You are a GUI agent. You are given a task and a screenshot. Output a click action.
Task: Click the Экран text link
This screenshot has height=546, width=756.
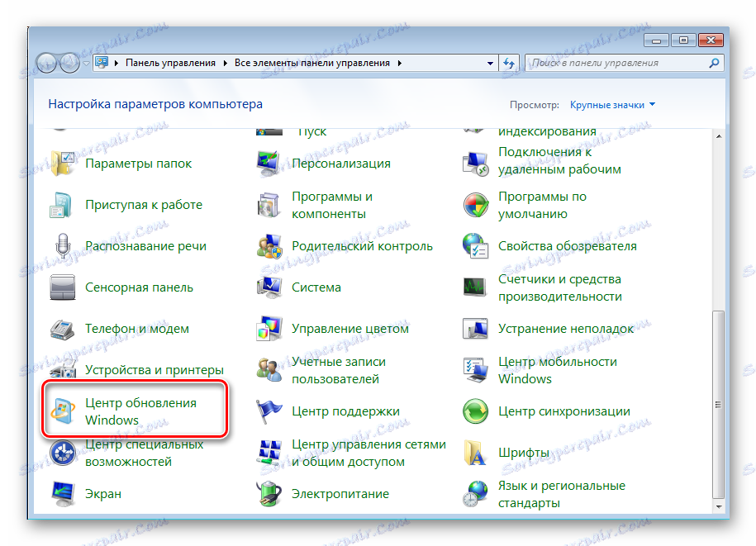coord(103,494)
